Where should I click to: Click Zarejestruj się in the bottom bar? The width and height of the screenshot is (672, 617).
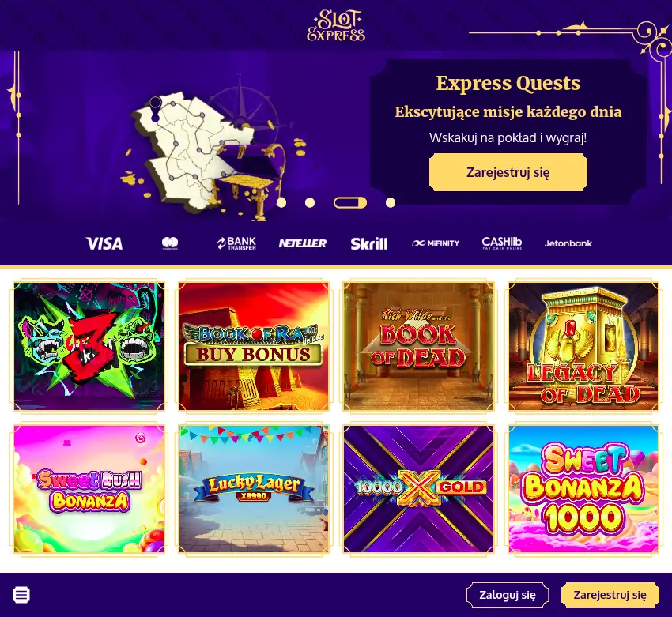[x=610, y=595]
